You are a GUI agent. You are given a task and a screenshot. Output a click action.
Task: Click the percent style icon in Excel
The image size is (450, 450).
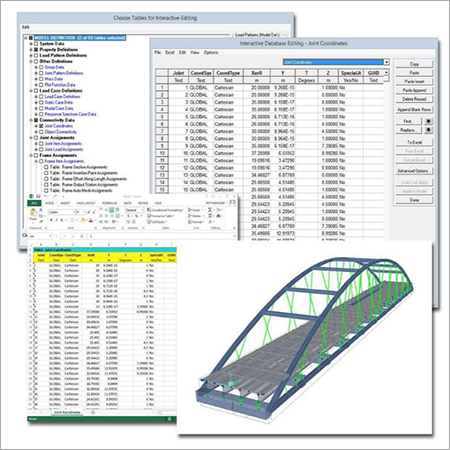tap(136, 216)
